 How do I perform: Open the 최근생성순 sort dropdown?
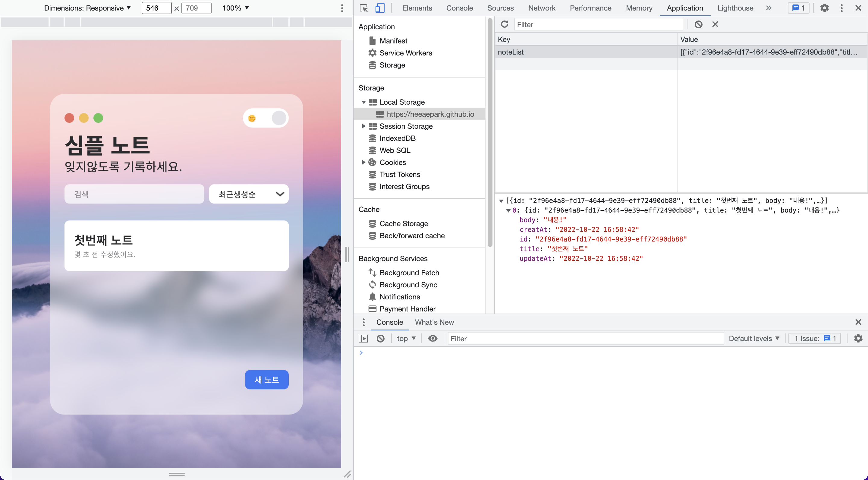tap(249, 194)
